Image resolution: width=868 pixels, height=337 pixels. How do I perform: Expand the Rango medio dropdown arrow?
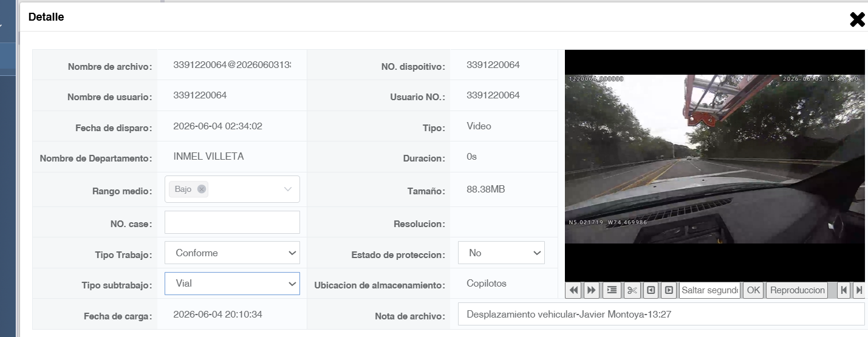coord(288,189)
